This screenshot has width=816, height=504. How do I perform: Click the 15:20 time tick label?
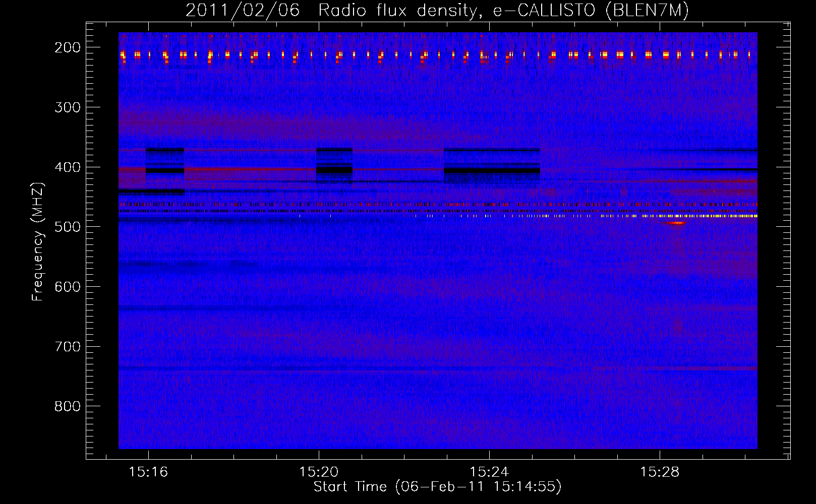[x=319, y=472]
